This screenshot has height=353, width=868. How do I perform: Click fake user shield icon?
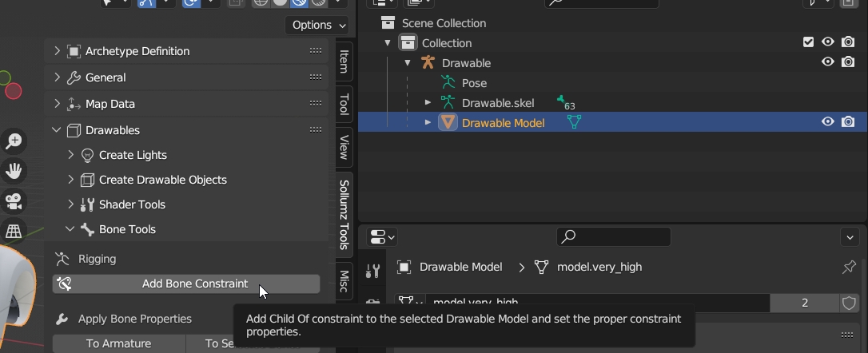click(x=850, y=303)
